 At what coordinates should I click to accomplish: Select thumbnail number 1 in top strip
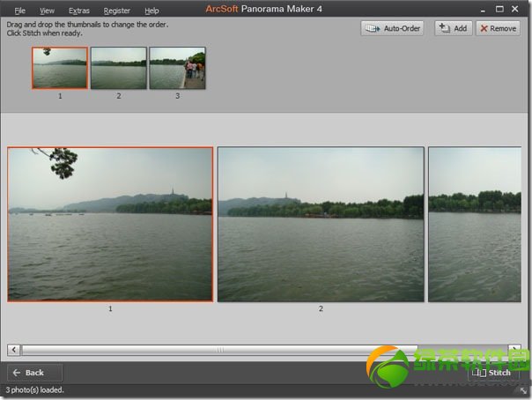60,68
